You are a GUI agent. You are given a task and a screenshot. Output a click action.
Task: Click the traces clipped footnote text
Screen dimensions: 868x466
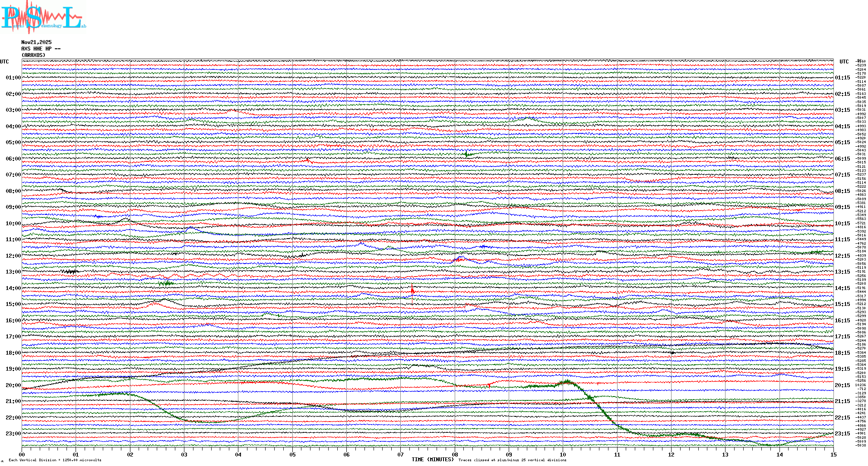[x=512, y=460]
